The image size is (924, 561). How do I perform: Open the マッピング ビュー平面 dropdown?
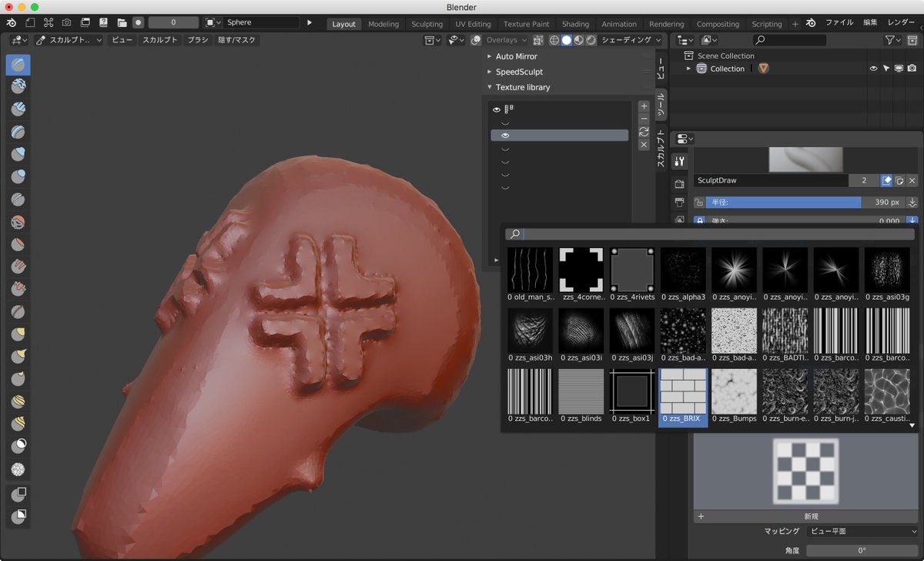[x=862, y=531]
